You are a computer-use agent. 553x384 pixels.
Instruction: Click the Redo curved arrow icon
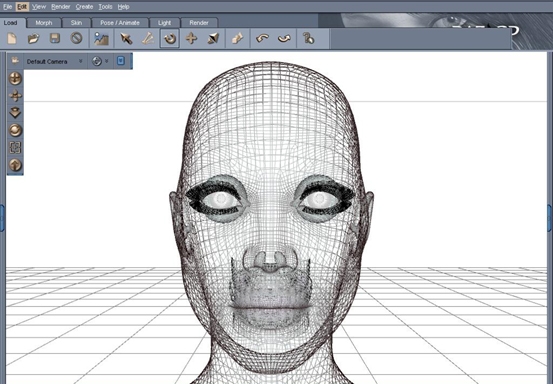click(x=284, y=38)
